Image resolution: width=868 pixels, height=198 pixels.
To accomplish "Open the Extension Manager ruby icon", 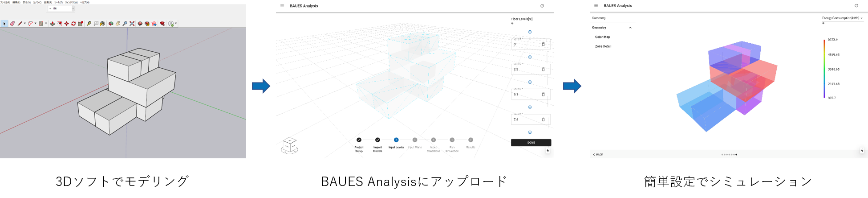I will pyautogui.click(x=162, y=24).
